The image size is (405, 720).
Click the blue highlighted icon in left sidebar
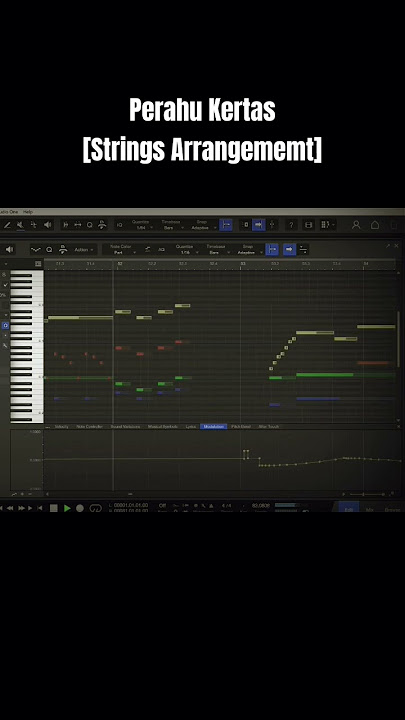5,325
